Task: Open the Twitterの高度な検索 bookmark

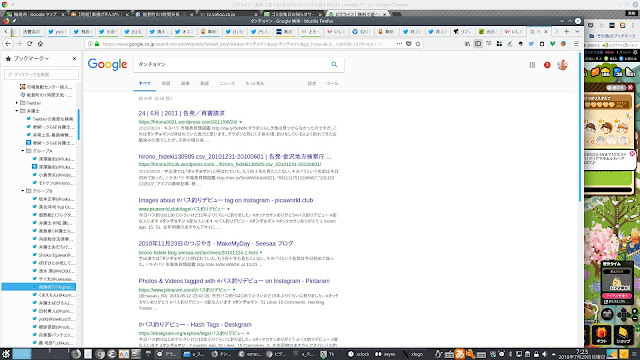Action: click(50, 119)
